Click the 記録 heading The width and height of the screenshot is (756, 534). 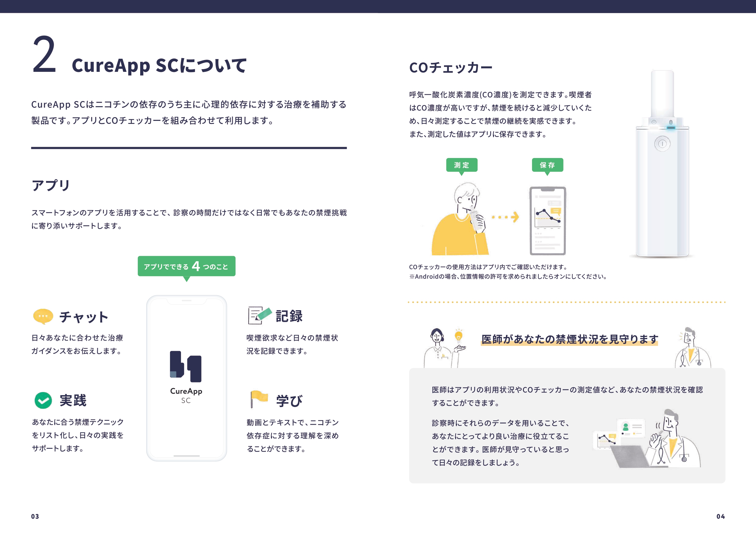[x=289, y=316]
